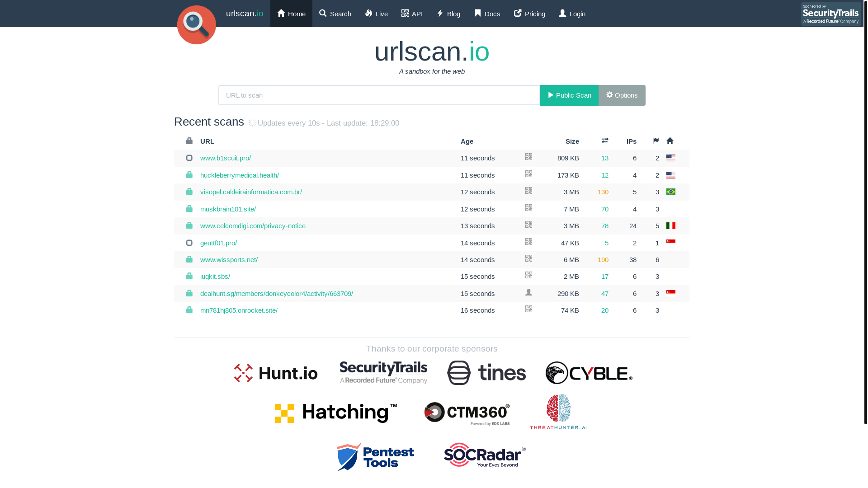This screenshot has height=488, width=868.
Task: Open dealhunt.sg activity scan result
Action: coord(277,294)
